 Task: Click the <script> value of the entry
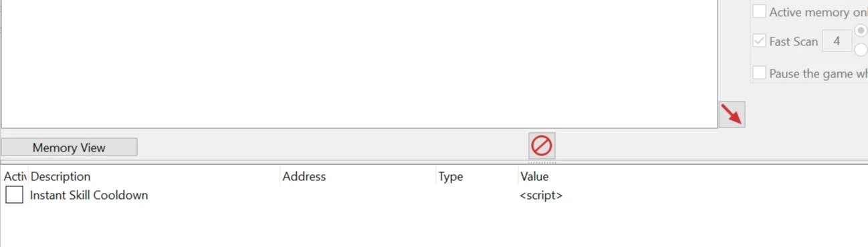pyautogui.click(x=541, y=196)
